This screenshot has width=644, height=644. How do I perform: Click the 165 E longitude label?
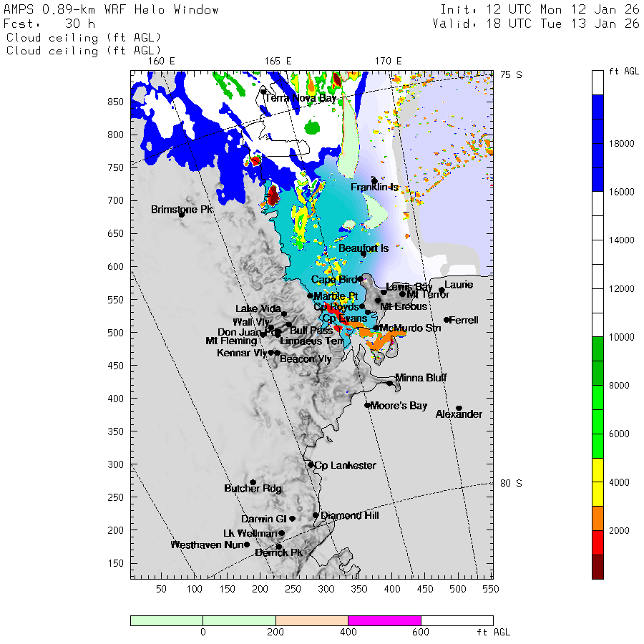point(278,62)
